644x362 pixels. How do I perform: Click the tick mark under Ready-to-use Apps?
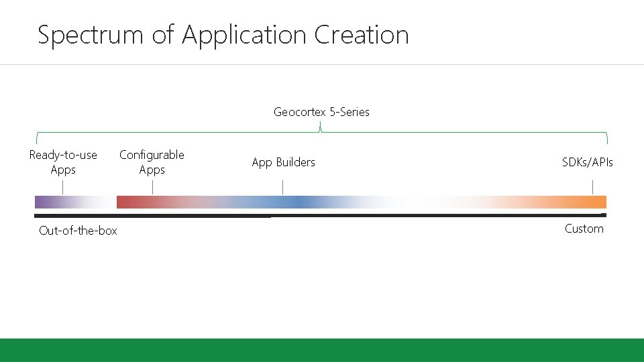pos(62,187)
